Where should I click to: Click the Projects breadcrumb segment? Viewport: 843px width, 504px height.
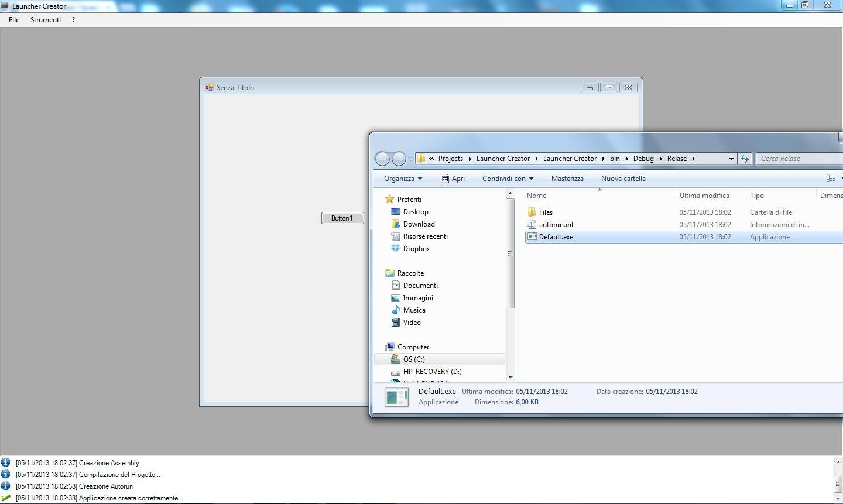[x=450, y=159]
